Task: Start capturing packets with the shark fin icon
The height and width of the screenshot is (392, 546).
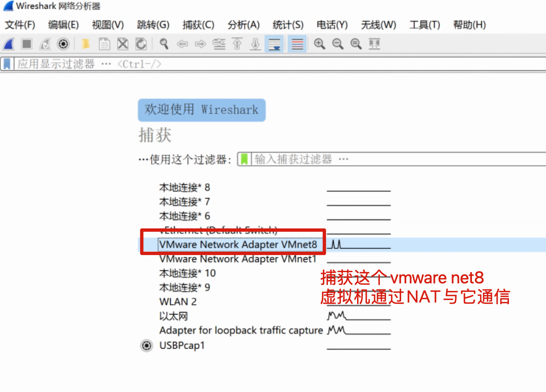Action: point(9,44)
